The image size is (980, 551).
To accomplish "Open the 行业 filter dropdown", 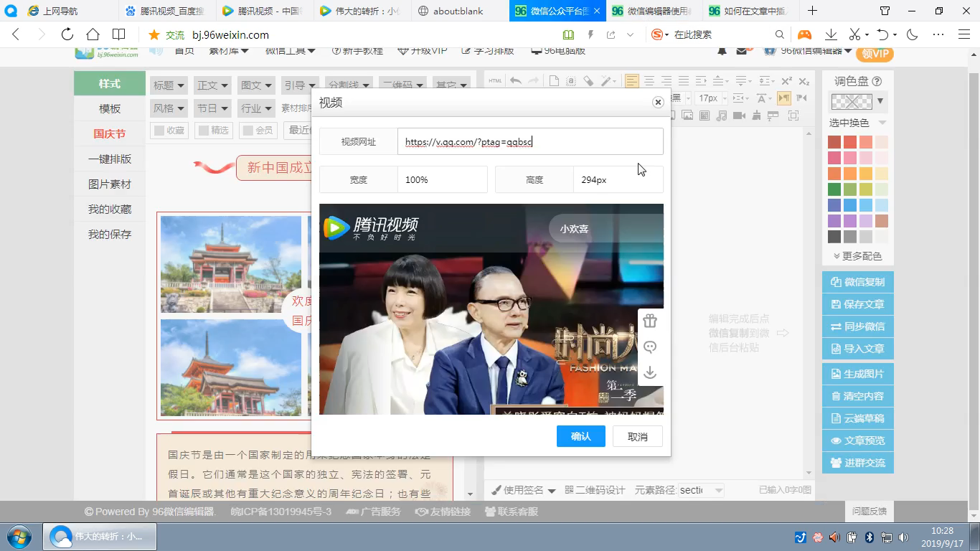I will [x=256, y=108].
